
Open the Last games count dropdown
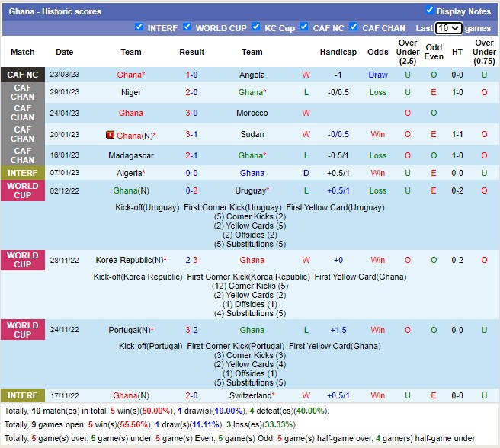coord(448,28)
